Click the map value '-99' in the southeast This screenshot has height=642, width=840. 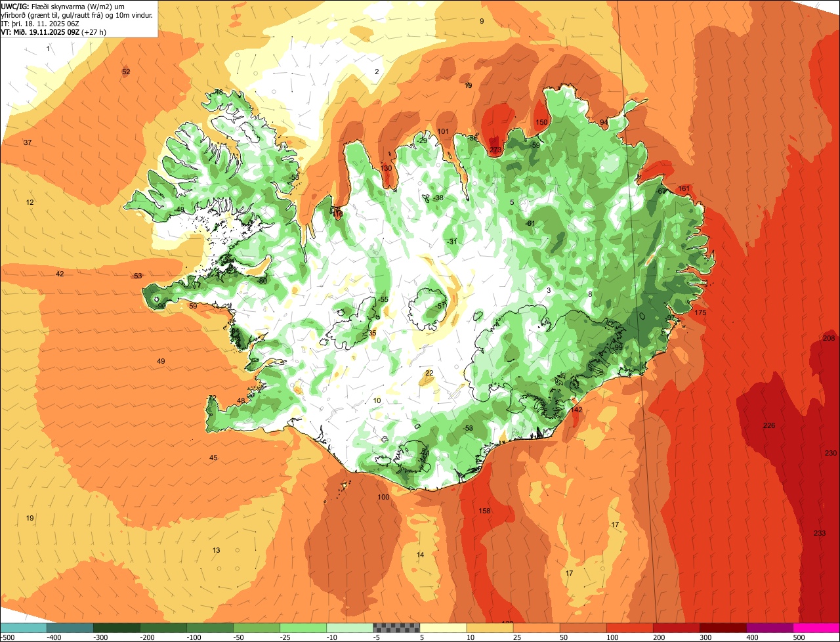click(x=617, y=347)
